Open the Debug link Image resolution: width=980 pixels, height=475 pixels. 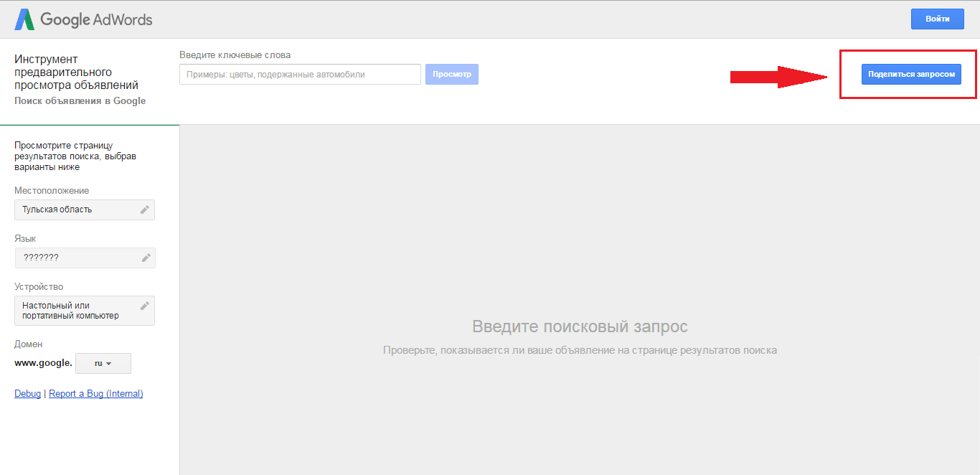pos(27,393)
